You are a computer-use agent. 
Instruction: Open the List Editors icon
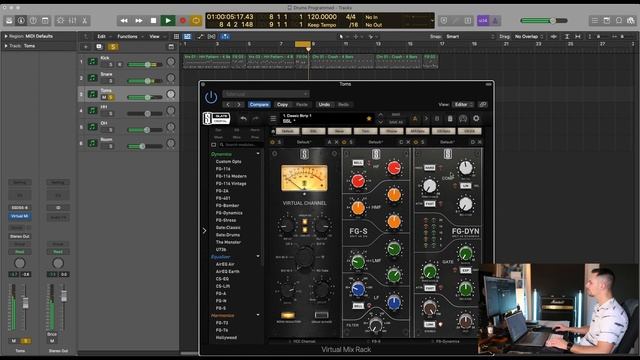point(595,20)
